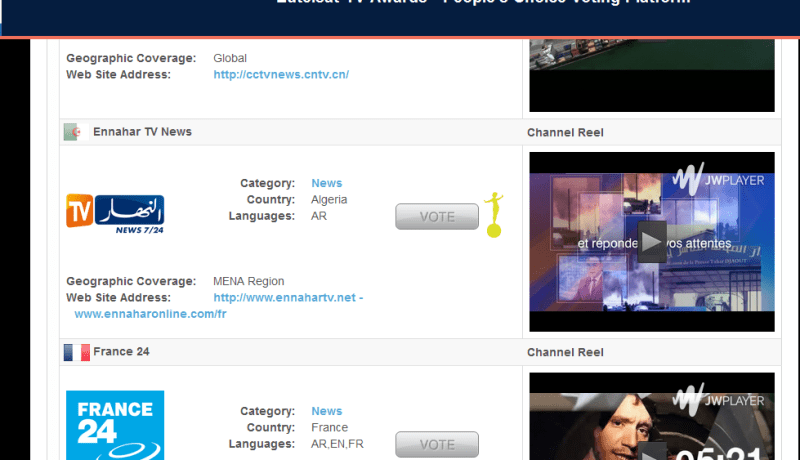Click the golden award statuette icon
This screenshot has width=800, height=460.
(x=494, y=215)
